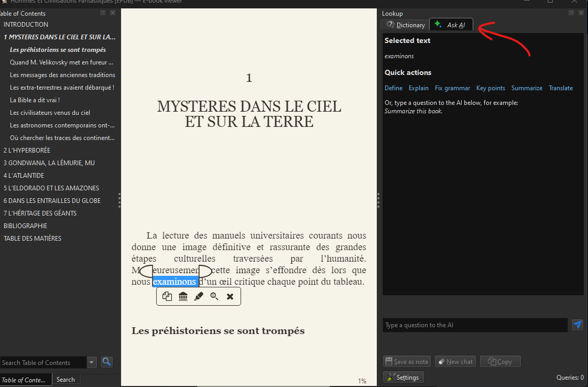Close the Lookup panel
This screenshot has width=588, height=387.
point(581,13)
